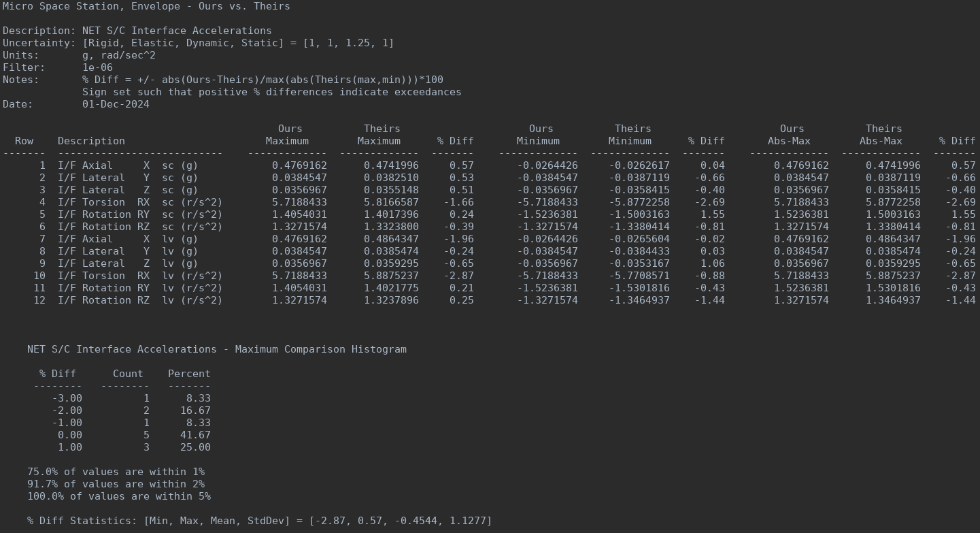Click the Theirs Minimum value -0.0384433
980x533 pixels.
point(639,251)
